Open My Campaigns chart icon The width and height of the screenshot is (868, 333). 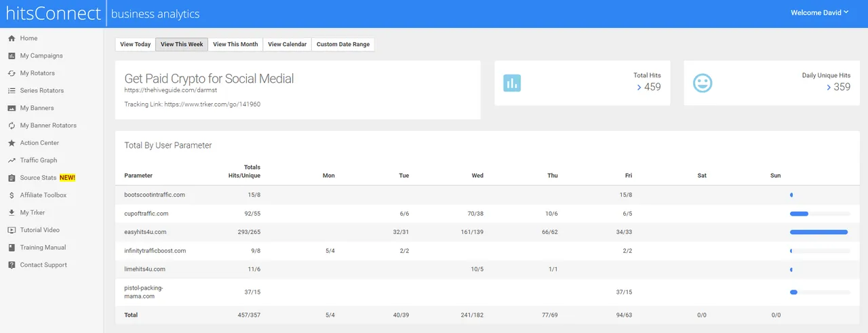click(12, 56)
